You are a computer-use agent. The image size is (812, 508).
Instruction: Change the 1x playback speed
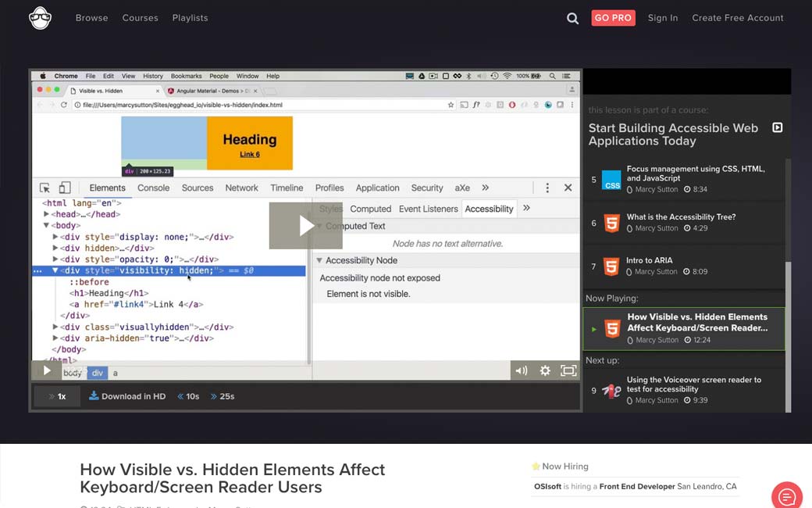(x=57, y=396)
